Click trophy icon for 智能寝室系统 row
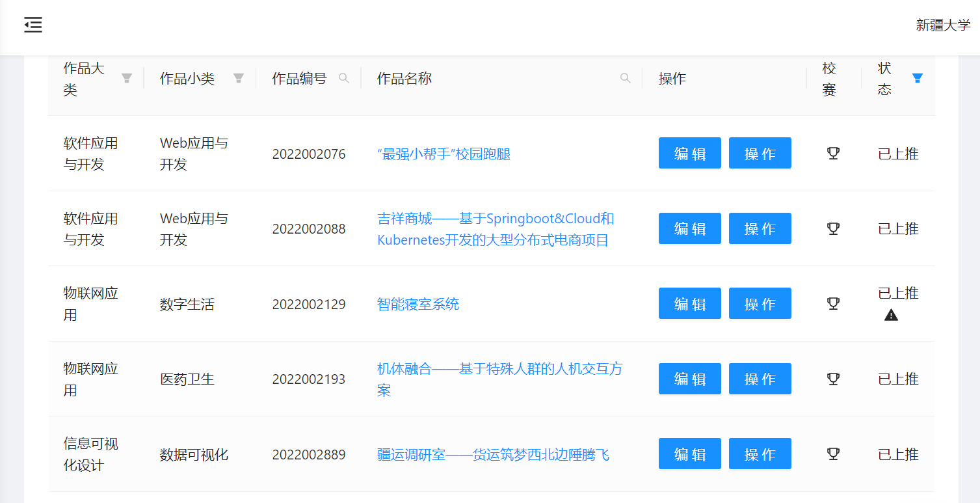This screenshot has width=980, height=503. pyautogui.click(x=833, y=304)
